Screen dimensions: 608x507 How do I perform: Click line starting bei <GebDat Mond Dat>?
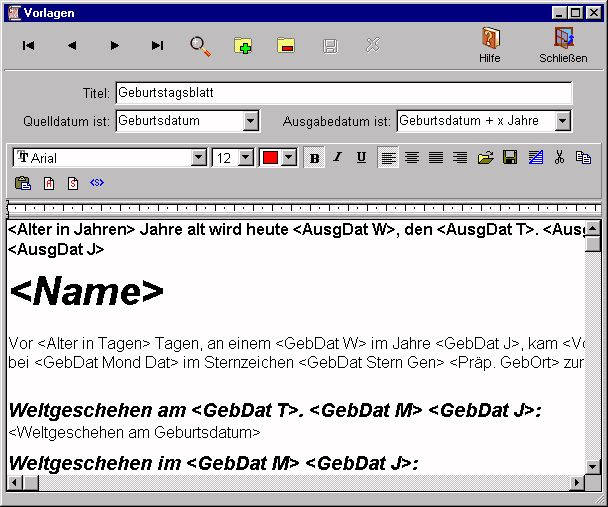point(296,363)
